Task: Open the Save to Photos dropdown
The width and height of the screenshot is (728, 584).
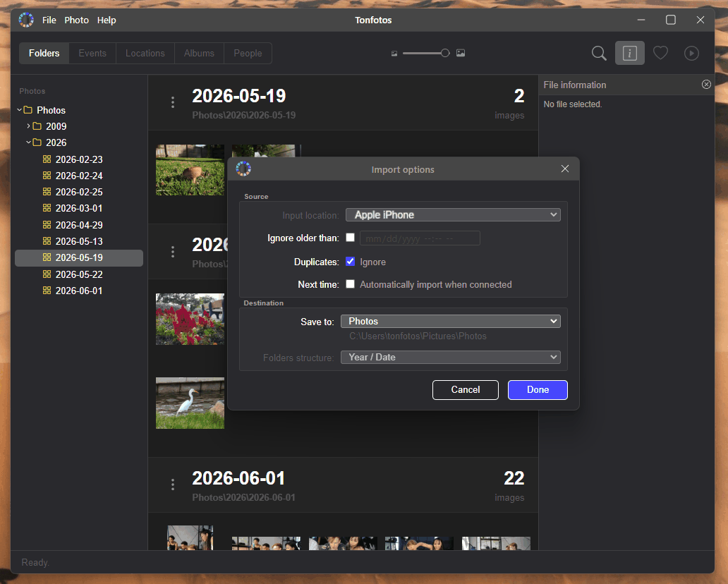Action: [x=450, y=321]
